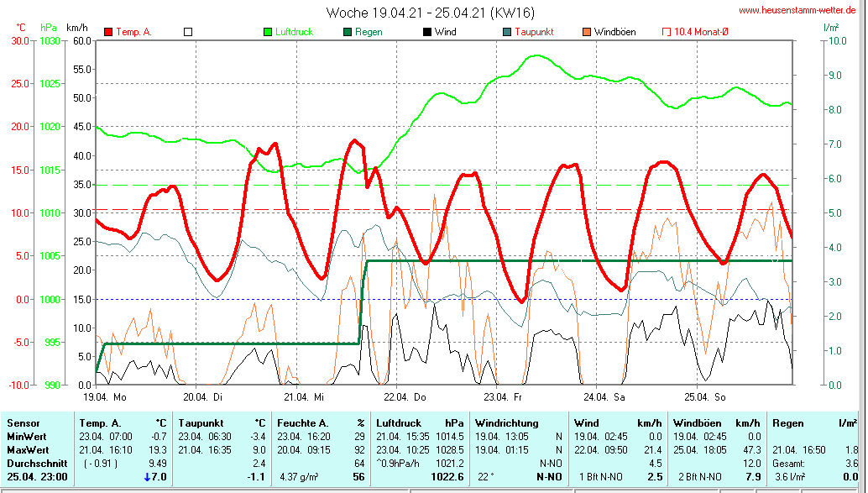Select the 24.04. Sa date axis label

coord(604,397)
